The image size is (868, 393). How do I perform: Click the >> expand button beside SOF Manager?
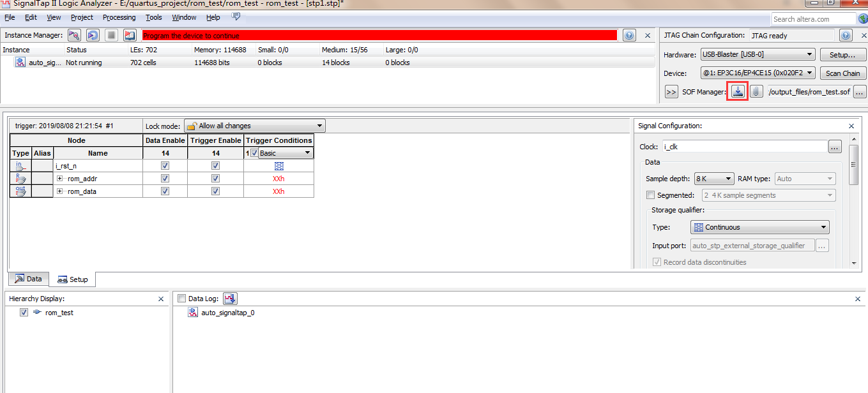point(671,92)
